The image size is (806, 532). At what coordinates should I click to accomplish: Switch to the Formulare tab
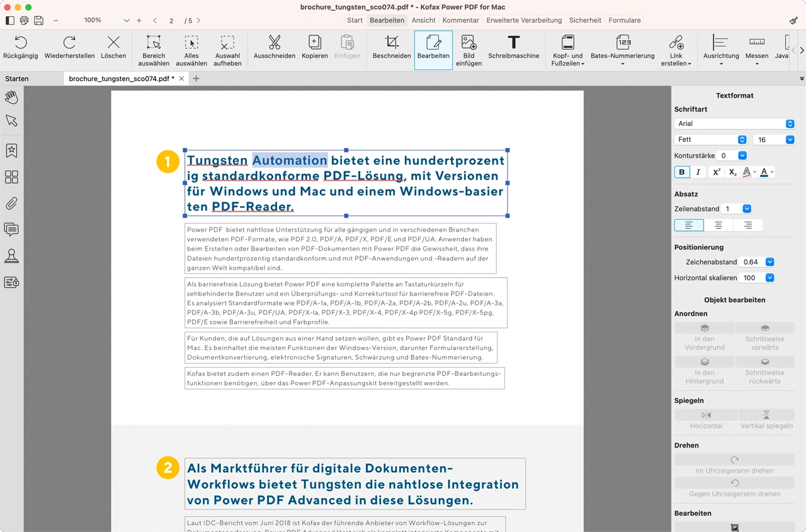[x=625, y=20]
